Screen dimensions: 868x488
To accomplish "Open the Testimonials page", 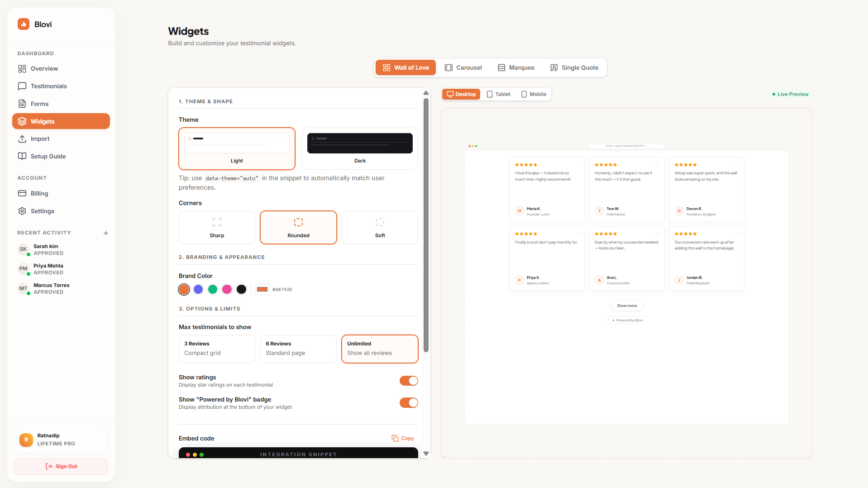I will (x=61, y=86).
